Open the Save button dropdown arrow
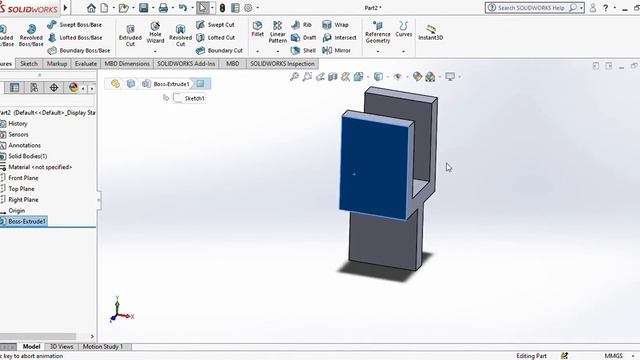This screenshot has height=360, width=640. pos(153,8)
